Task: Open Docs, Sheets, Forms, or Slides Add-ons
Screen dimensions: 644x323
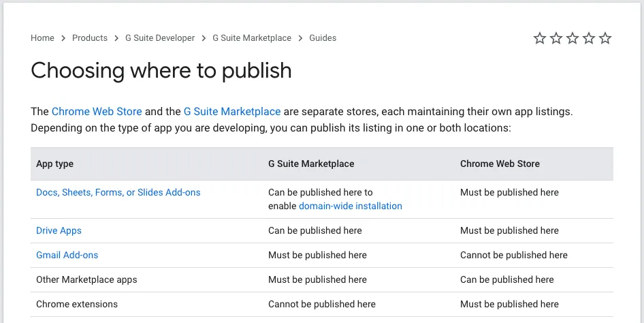Action: 118,193
